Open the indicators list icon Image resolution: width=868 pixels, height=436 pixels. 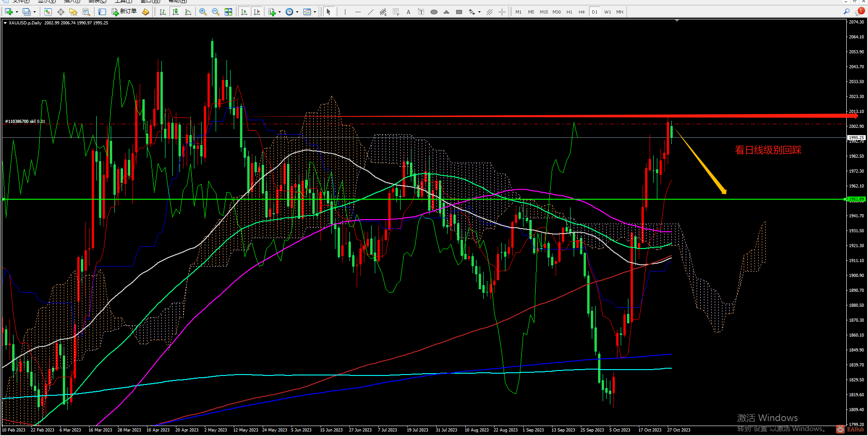click(x=272, y=12)
